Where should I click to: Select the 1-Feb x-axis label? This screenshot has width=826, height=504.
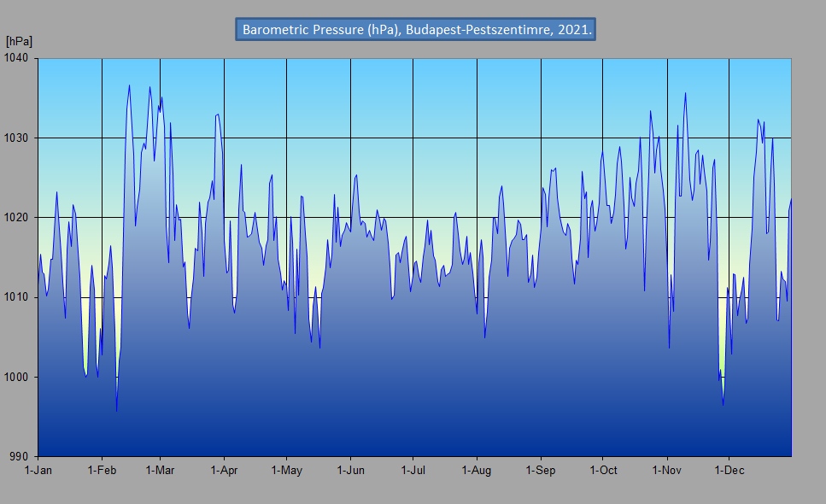[x=102, y=470]
